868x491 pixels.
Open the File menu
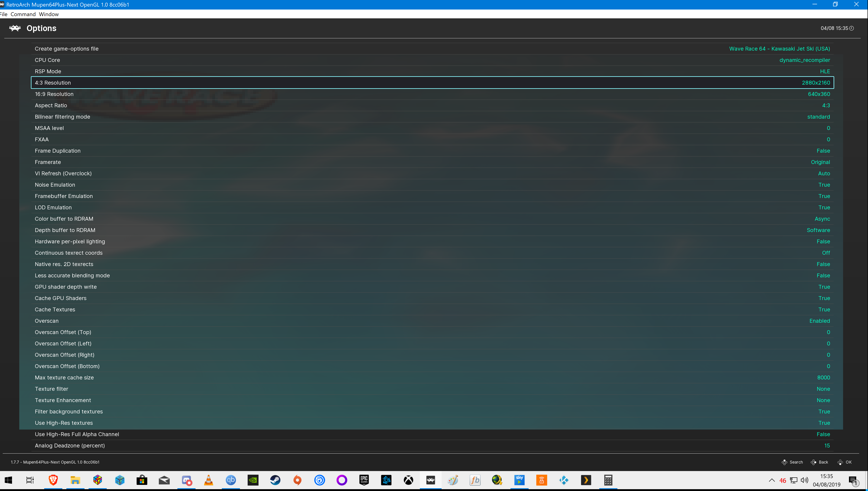(x=4, y=14)
